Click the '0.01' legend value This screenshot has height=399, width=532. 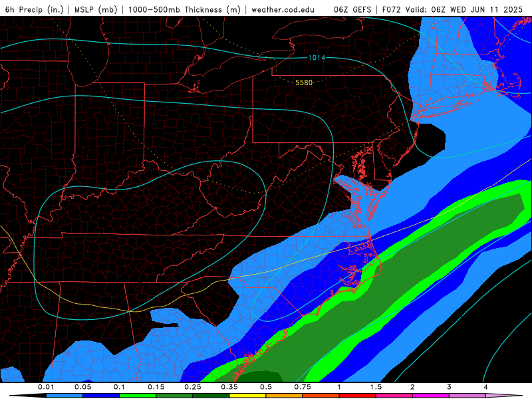(x=46, y=387)
